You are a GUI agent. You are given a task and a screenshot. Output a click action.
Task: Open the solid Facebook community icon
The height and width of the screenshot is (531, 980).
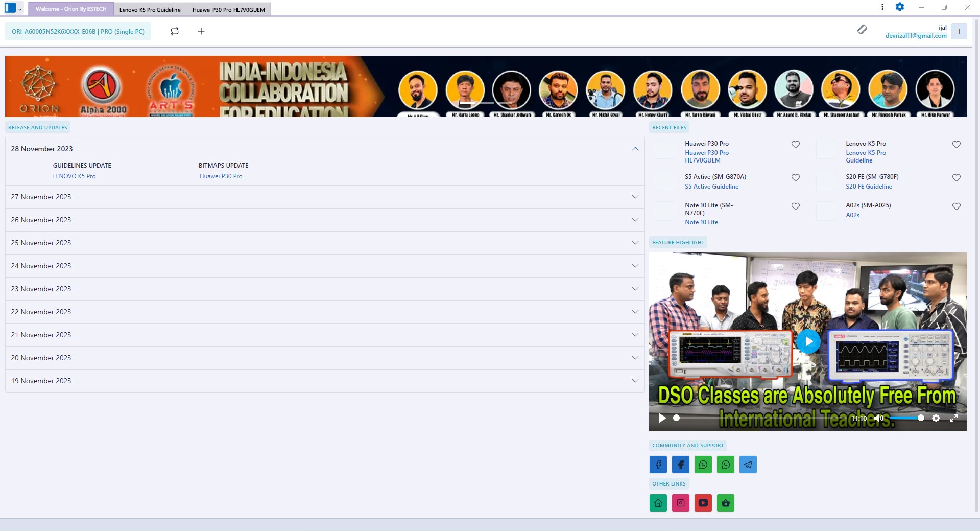[681, 465]
